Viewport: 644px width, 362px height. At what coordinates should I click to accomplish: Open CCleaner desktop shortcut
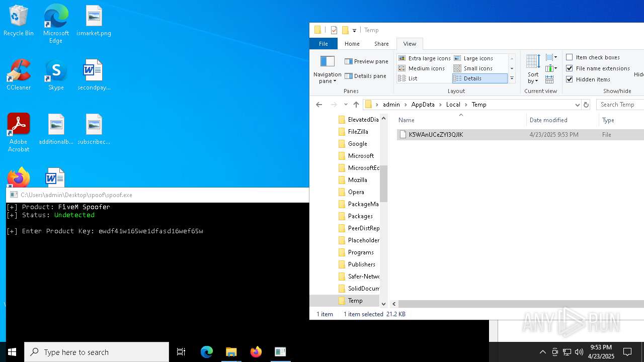click(x=19, y=75)
